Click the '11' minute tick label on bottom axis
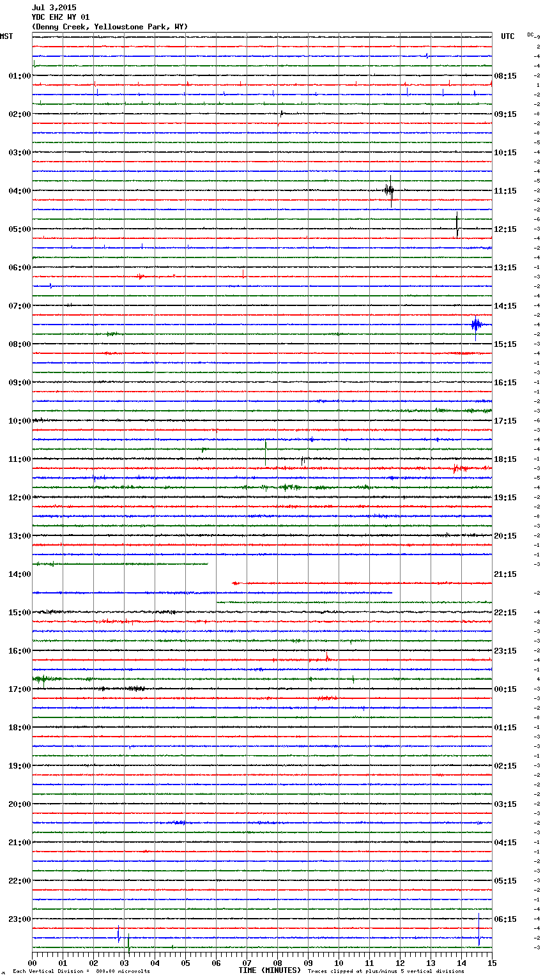543x980 pixels. point(369,963)
